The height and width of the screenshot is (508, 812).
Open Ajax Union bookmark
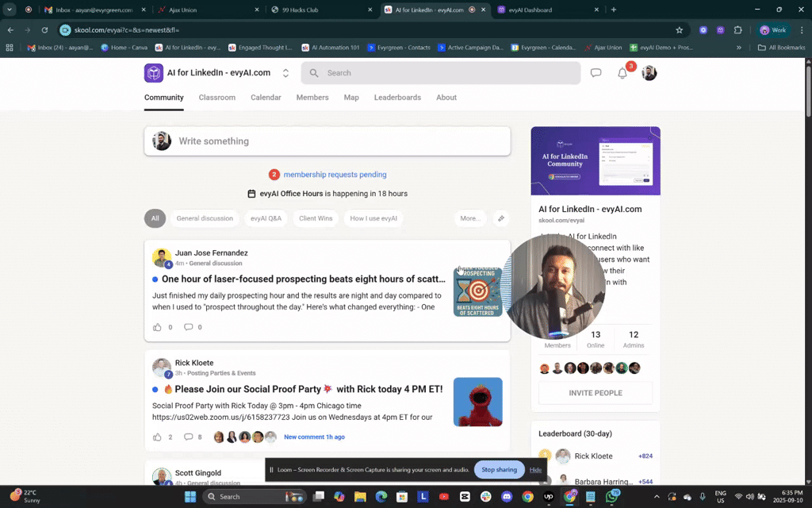[x=603, y=48]
